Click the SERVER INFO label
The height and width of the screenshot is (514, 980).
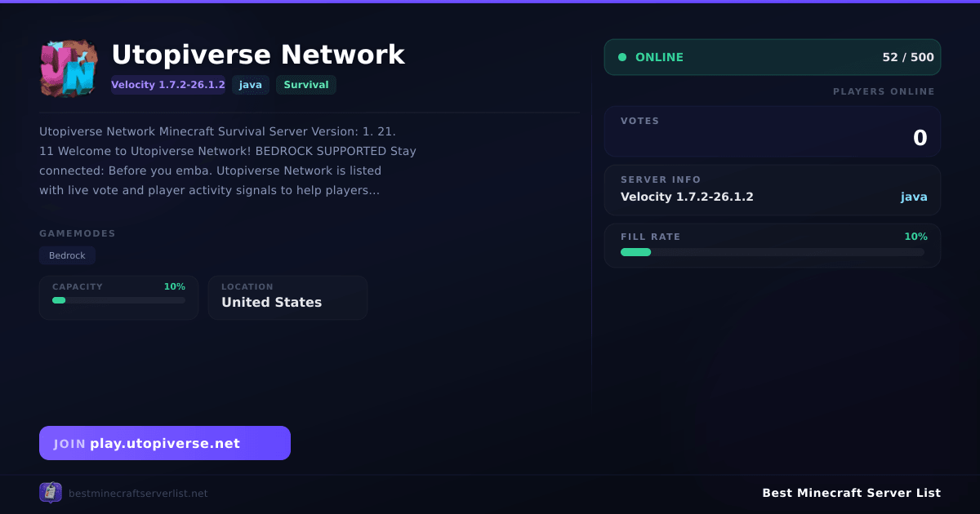pyautogui.click(x=661, y=179)
